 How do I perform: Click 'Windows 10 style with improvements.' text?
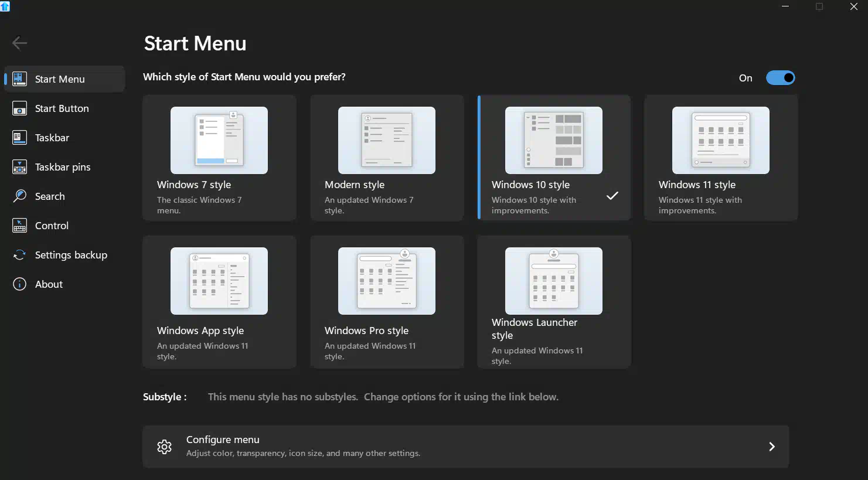tap(534, 205)
